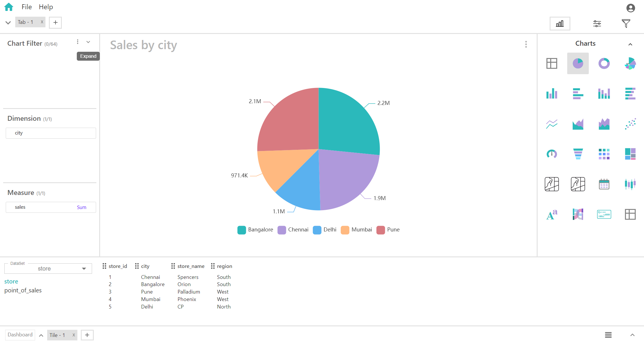Toggle Mumbai series in the legend
The image size is (644, 343).
pyautogui.click(x=356, y=230)
